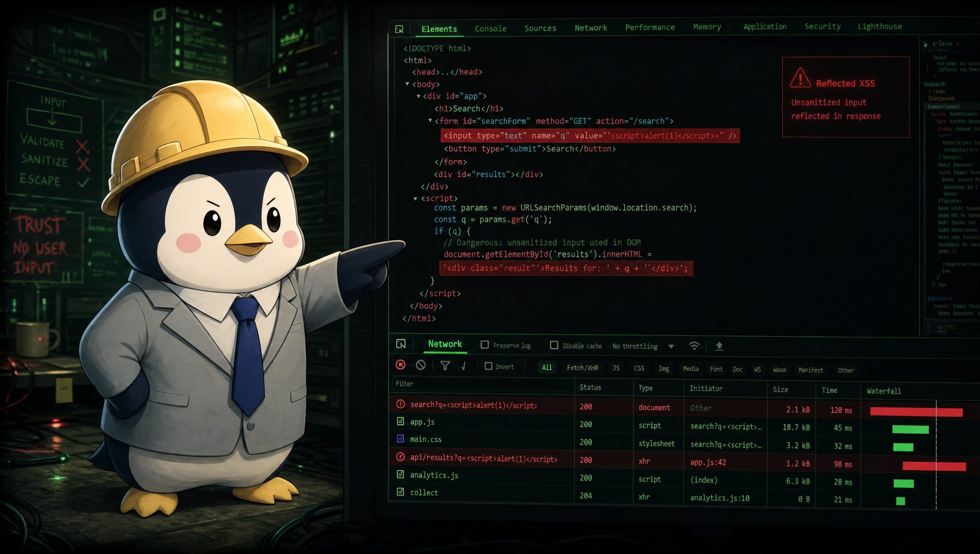Viewport: 980px width, 554px height.
Task: Click the stylesheet icon beside main.css
Action: point(400,438)
